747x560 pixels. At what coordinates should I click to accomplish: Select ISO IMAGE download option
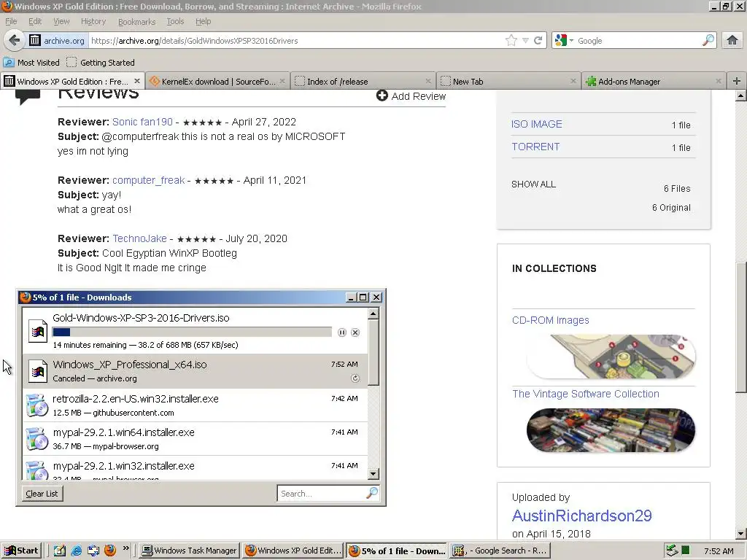536,124
